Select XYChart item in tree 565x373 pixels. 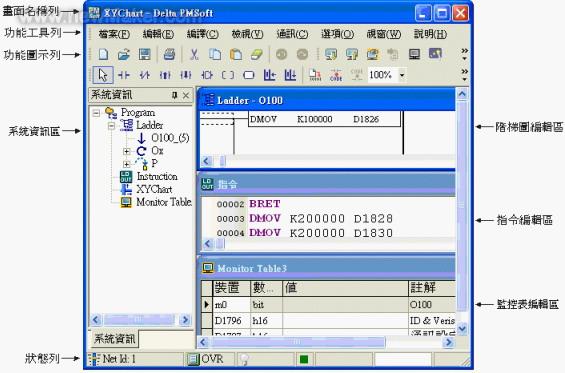click(154, 189)
